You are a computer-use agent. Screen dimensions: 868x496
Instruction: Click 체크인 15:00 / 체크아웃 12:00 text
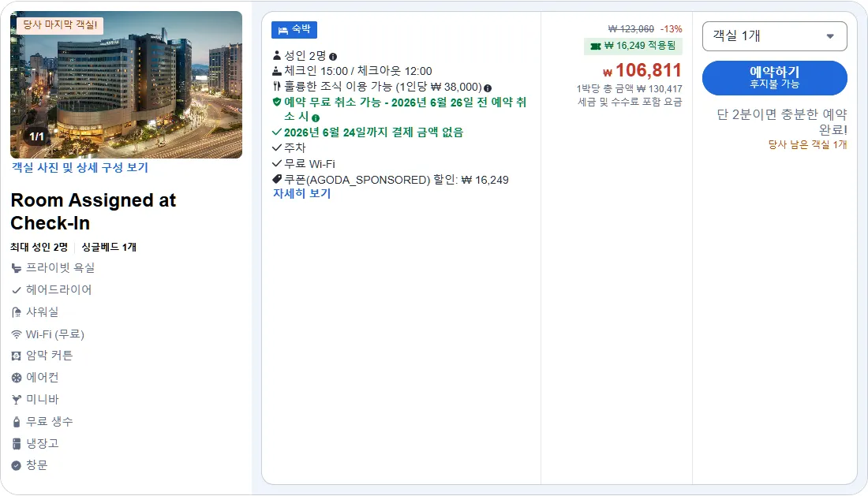(x=357, y=71)
